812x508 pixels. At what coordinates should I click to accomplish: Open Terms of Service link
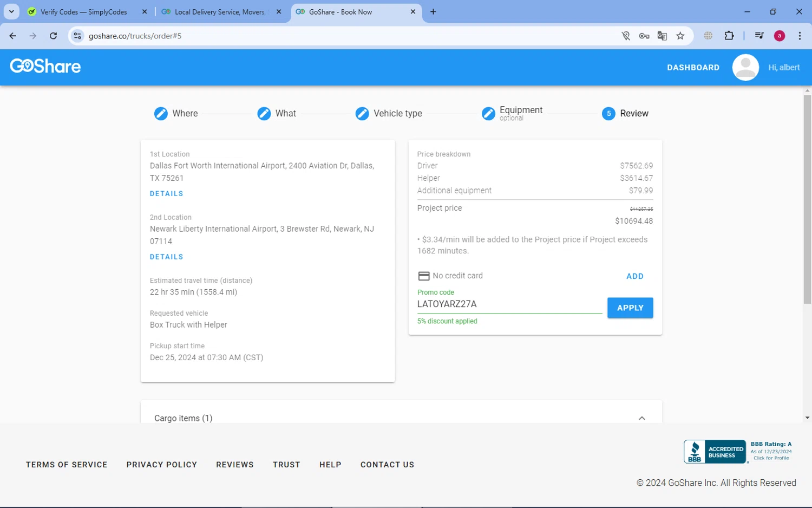[x=67, y=465]
